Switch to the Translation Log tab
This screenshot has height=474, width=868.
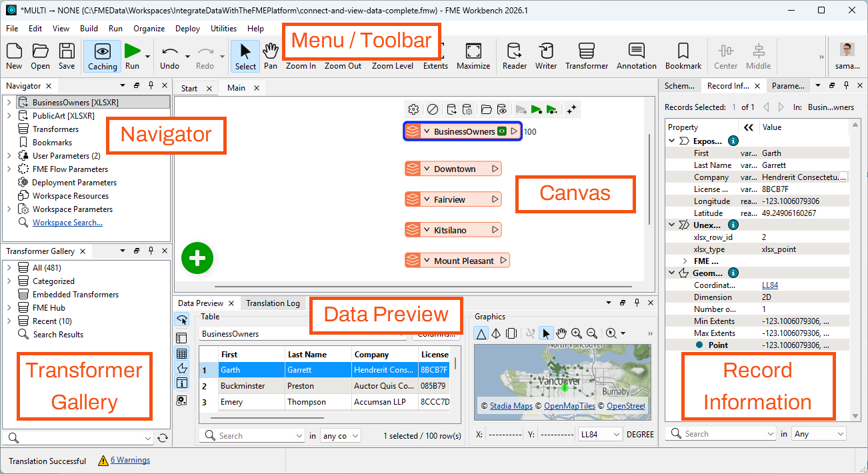[x=273, y=303]
